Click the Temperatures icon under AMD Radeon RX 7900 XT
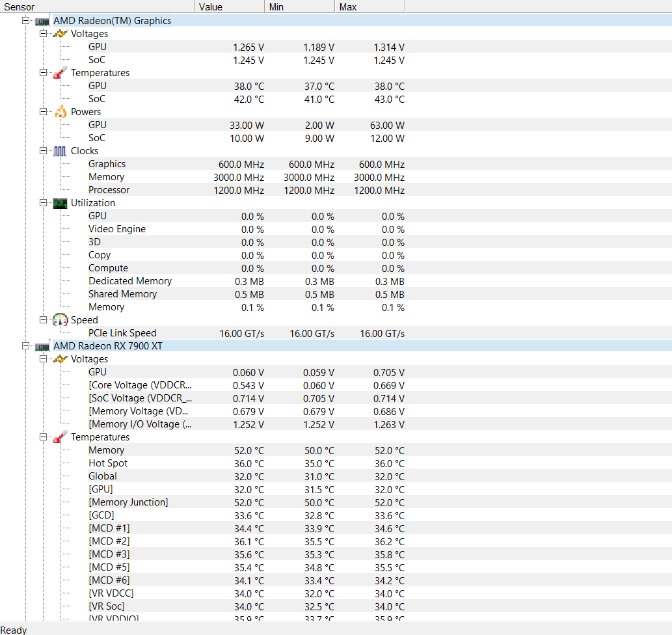 60,437
